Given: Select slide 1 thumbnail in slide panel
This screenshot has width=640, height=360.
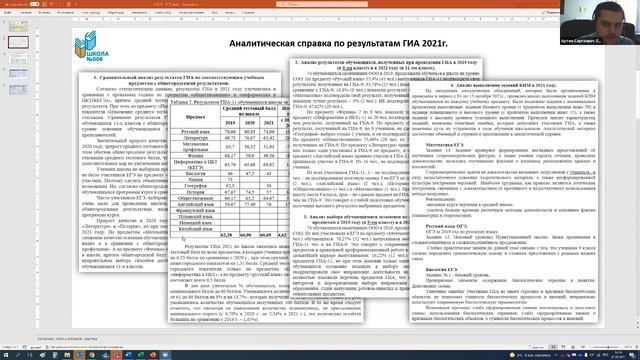Looking at the screenshot, I should [x=18, y=26].
